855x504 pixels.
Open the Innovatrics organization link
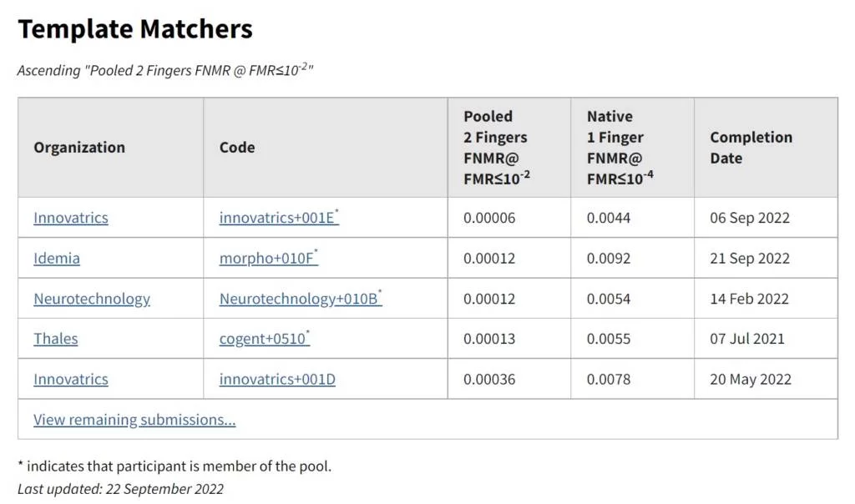pos(70,217)
